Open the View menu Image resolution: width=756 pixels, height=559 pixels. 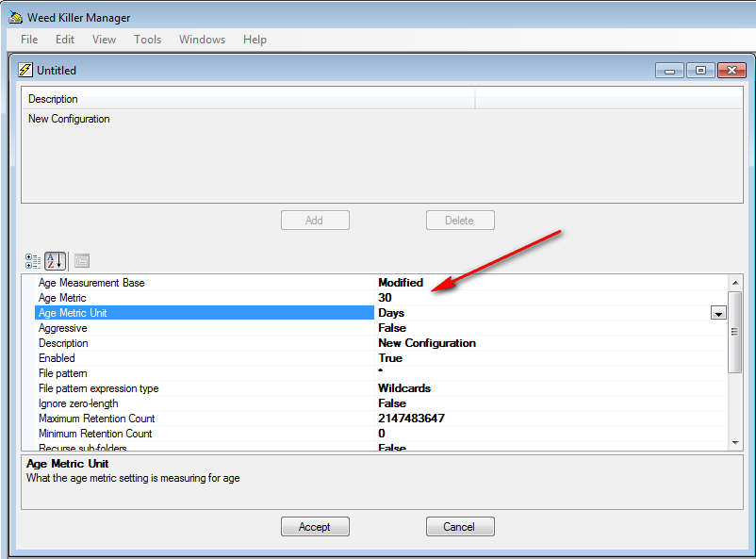[104, 40]
